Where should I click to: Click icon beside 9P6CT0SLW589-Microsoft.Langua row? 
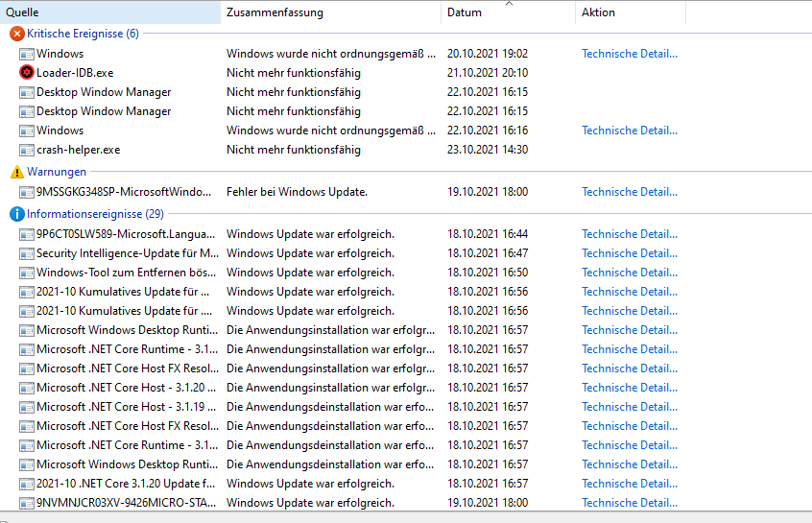click(x=27, y=234)
